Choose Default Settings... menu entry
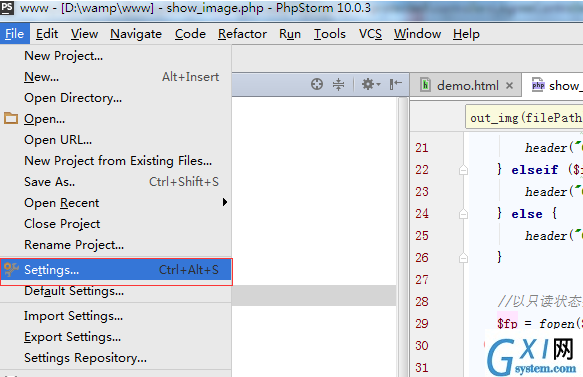Viewport: 583px width, 377px height. tap(116, 291)
